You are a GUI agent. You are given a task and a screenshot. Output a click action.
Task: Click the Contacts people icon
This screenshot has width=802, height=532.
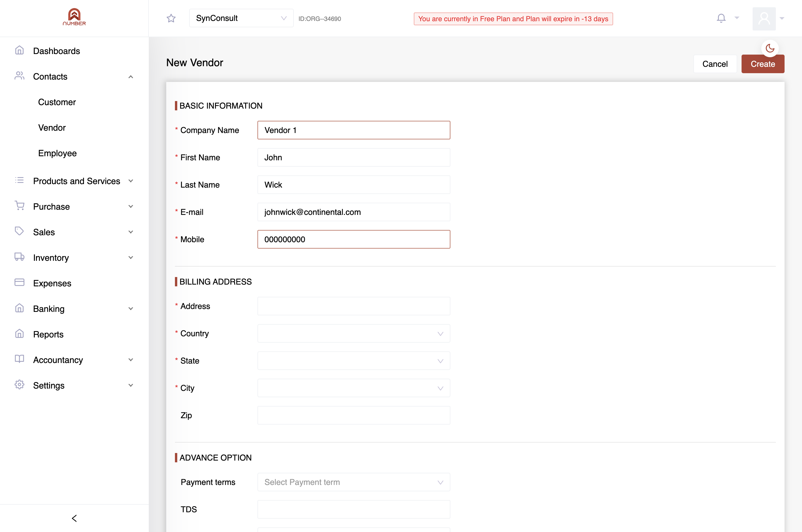19,76
